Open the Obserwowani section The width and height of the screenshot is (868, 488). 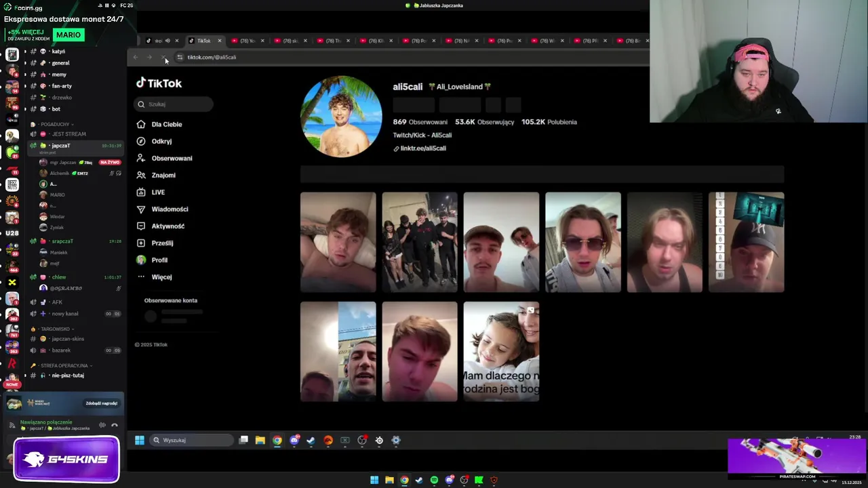[172, 159]
